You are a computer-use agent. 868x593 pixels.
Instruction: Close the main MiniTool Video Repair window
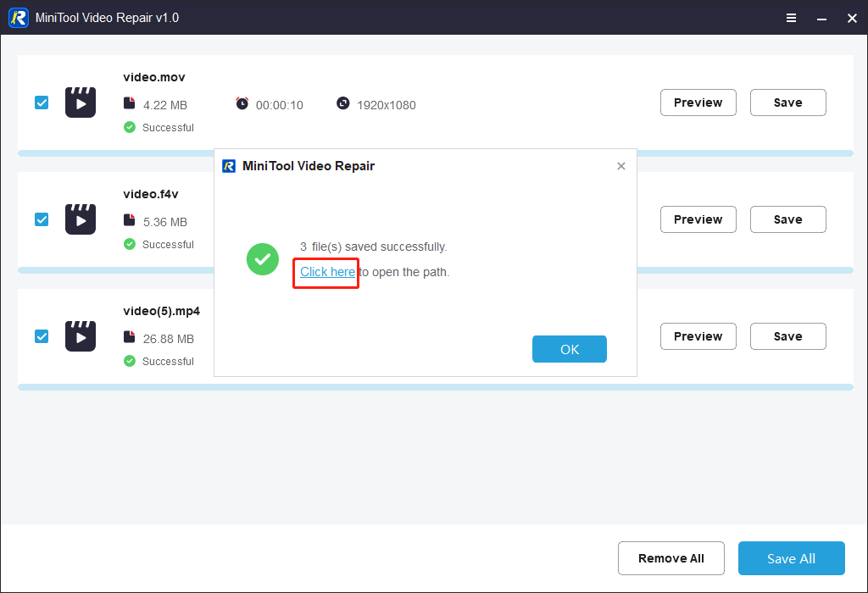click(853, 19)
